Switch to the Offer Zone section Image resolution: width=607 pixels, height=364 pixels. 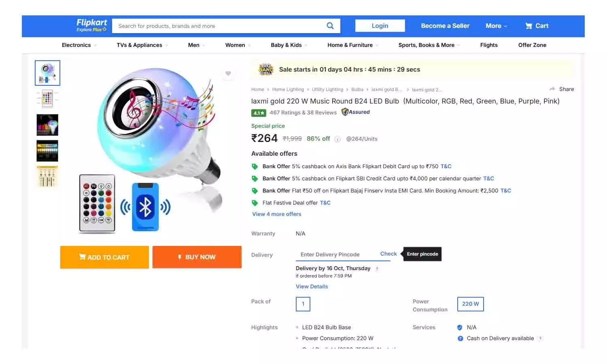coord(532,45)
